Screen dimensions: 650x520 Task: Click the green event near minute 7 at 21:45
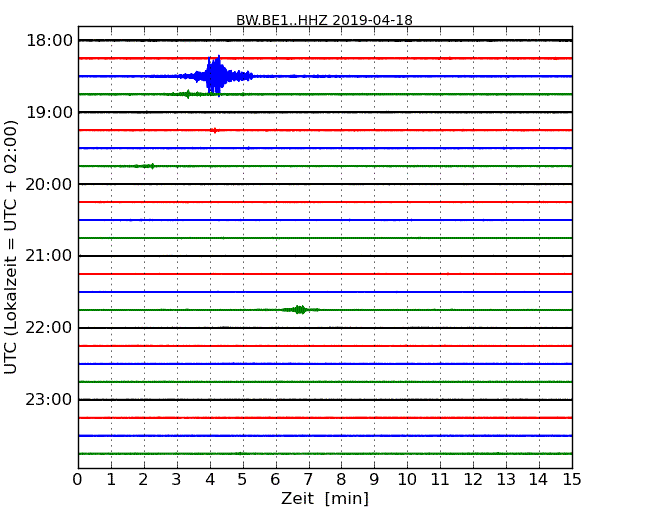coord(299,309)
